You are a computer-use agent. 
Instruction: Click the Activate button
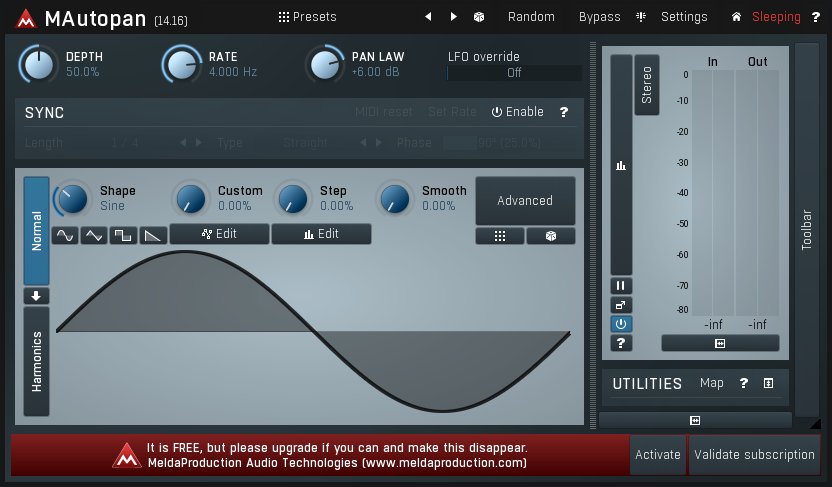coord(658,455)
